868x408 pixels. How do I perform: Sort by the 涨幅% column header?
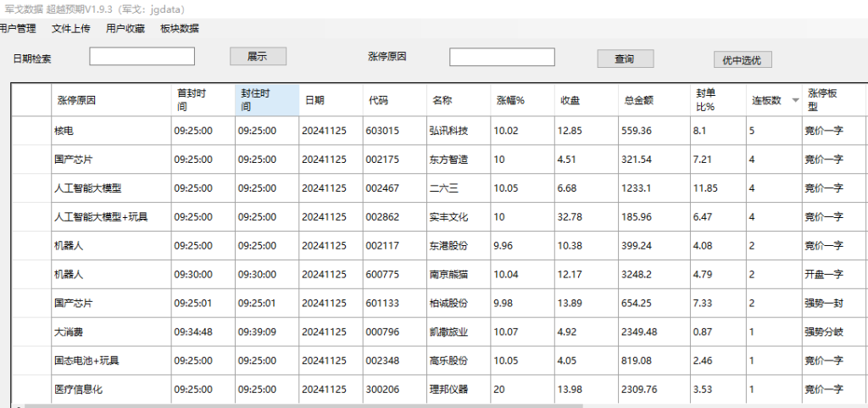coord(522,100)
